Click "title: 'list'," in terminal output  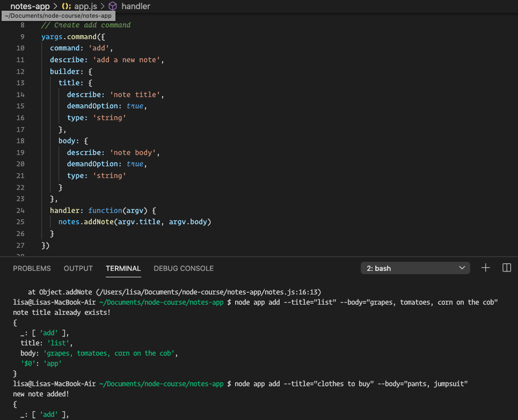[47, 343]
